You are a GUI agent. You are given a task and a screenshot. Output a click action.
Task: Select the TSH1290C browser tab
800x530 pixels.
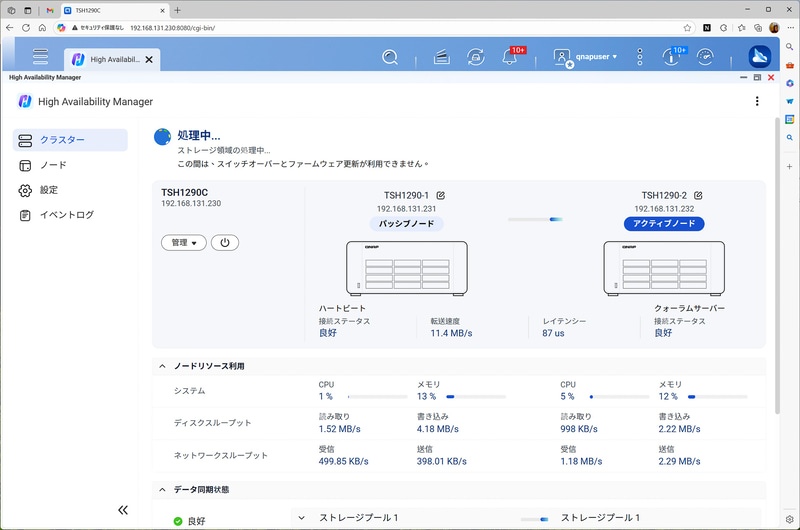click(115, 10)
